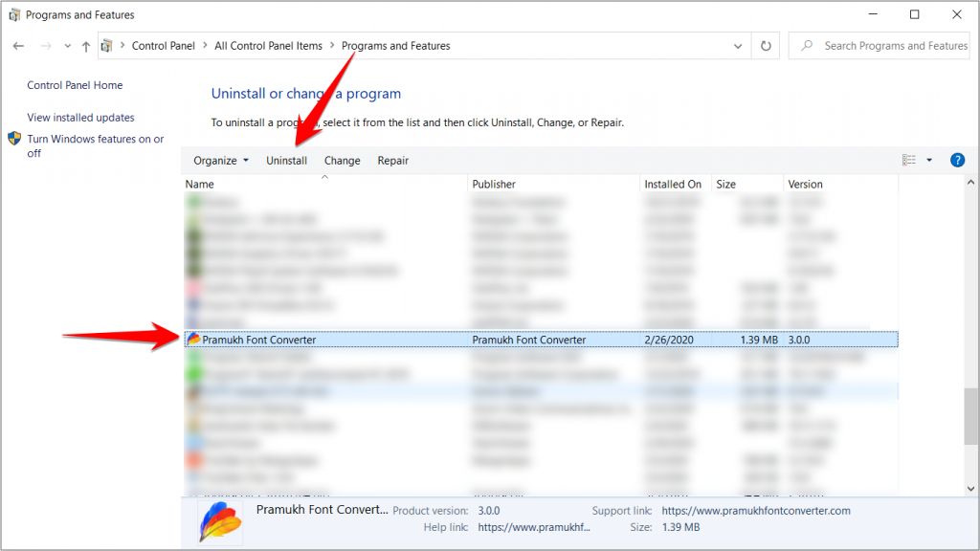Click Uninstall in the toolbar

[286, 161]
